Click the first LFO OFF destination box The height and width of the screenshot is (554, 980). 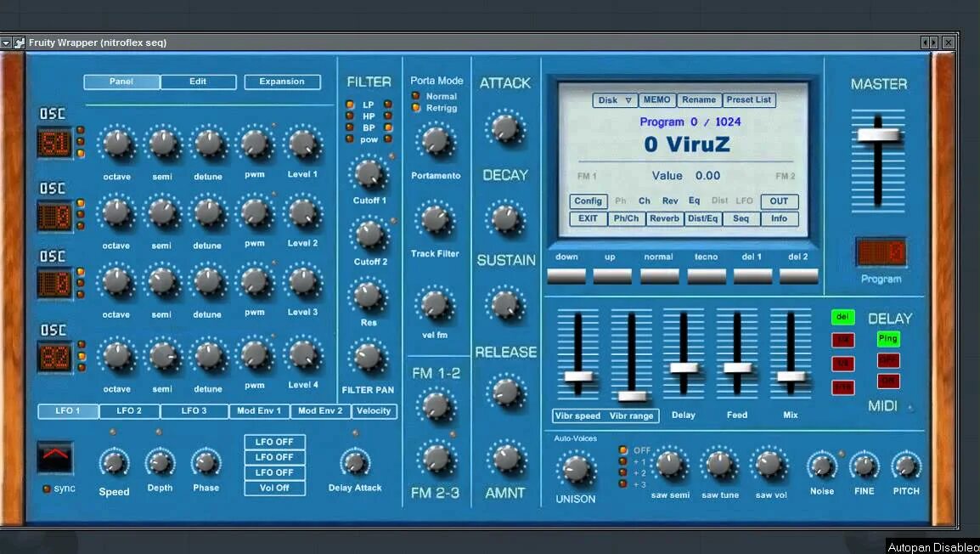(x=274, y=442)
